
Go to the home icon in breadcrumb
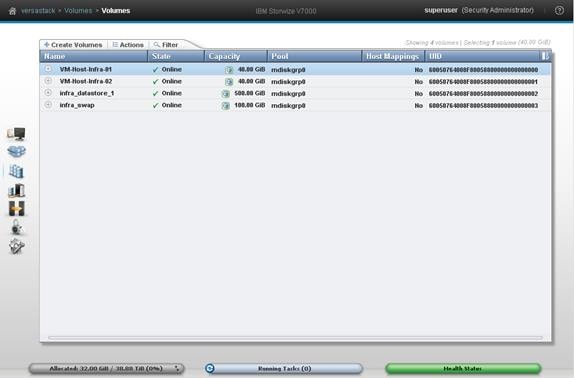(12, 11)
